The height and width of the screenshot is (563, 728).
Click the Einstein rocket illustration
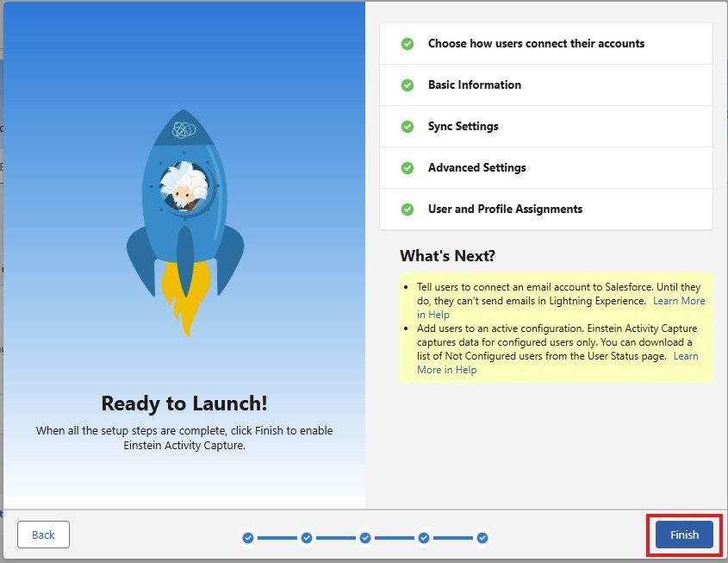click(x=185, y=223)
